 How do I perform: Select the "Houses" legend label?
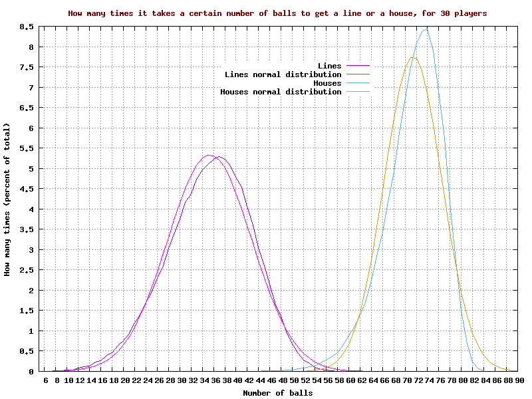click(x=327, y=83)
